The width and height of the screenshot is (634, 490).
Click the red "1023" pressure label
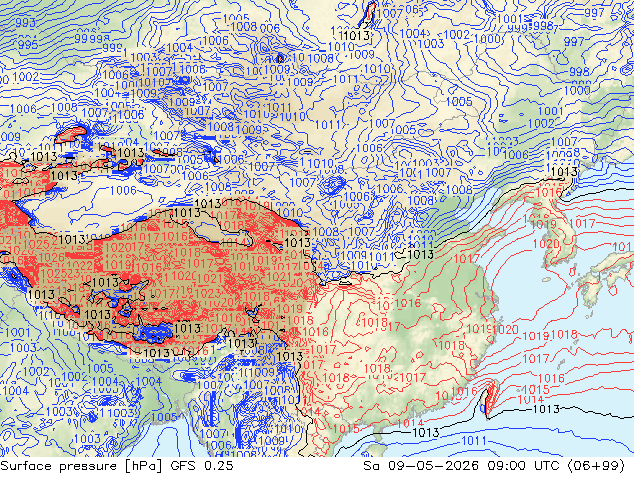tap(209, 293)
